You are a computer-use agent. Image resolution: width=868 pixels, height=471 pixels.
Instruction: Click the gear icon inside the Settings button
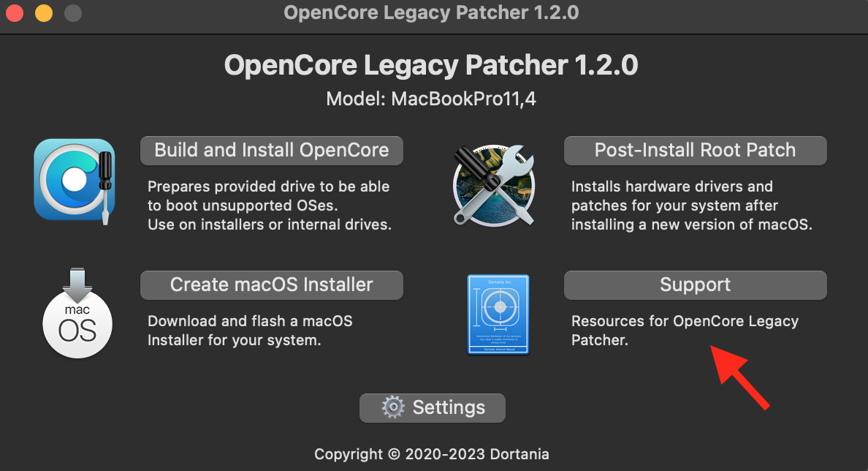tap(393, 407)
